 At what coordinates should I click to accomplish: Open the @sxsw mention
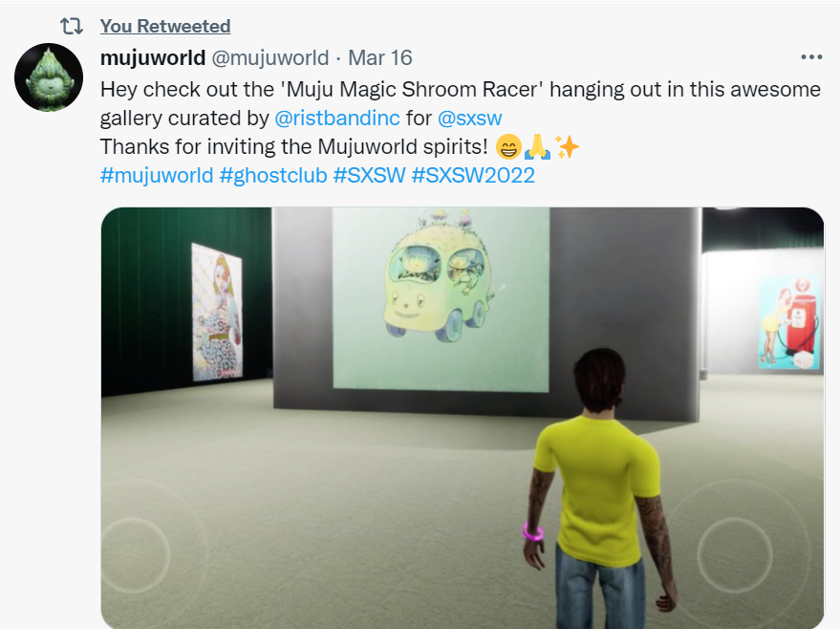click(470, 118)
